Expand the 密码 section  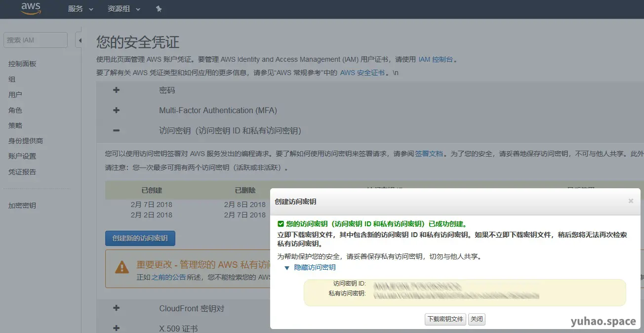tap(116, 90)
